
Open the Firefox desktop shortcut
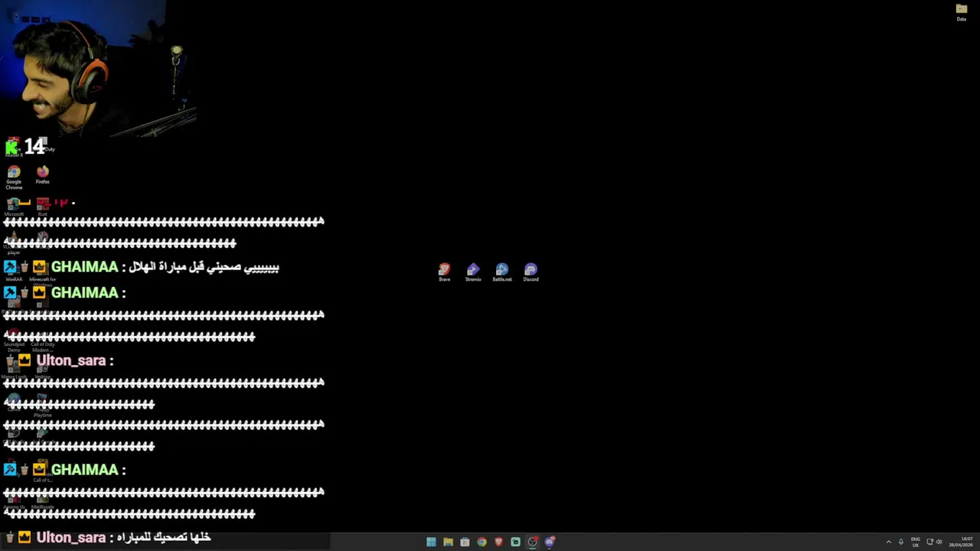click(x=43, y=175)
